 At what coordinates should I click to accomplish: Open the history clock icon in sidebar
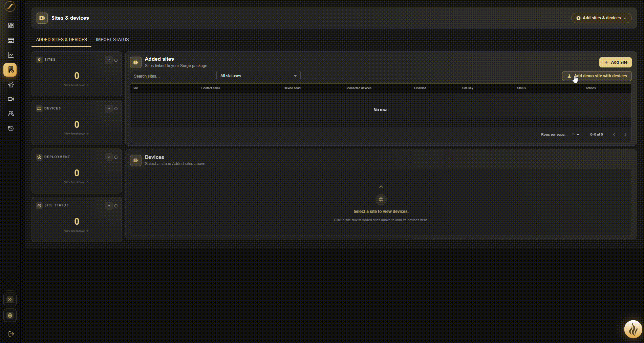(x=11, y=128)
